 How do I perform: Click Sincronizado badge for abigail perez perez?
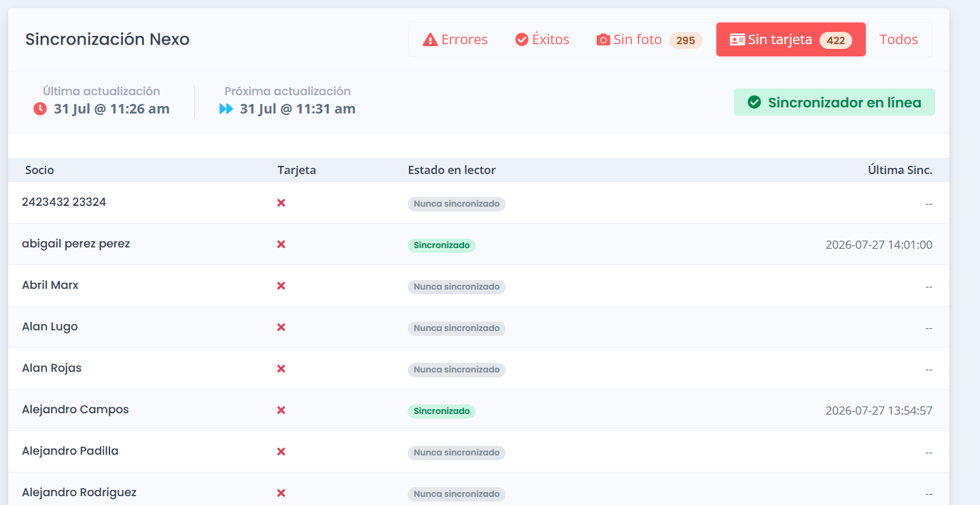[442, 245]
